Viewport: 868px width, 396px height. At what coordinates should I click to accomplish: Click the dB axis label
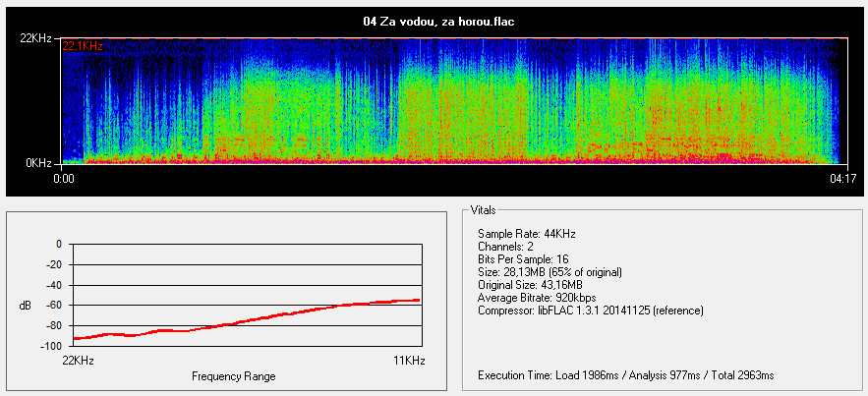(x=26, y=306)
